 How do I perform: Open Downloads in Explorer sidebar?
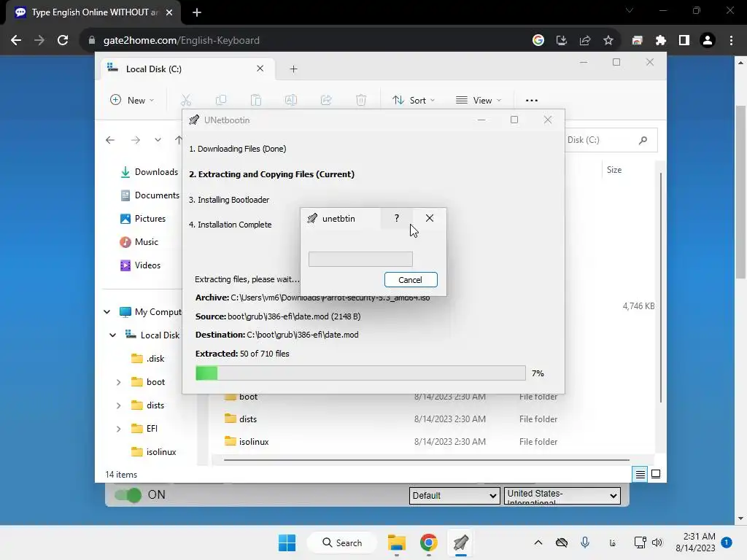coord(149,172)
